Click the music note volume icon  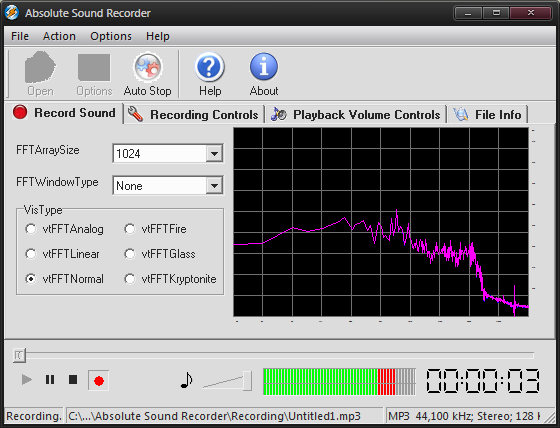[x=186, y=380]
